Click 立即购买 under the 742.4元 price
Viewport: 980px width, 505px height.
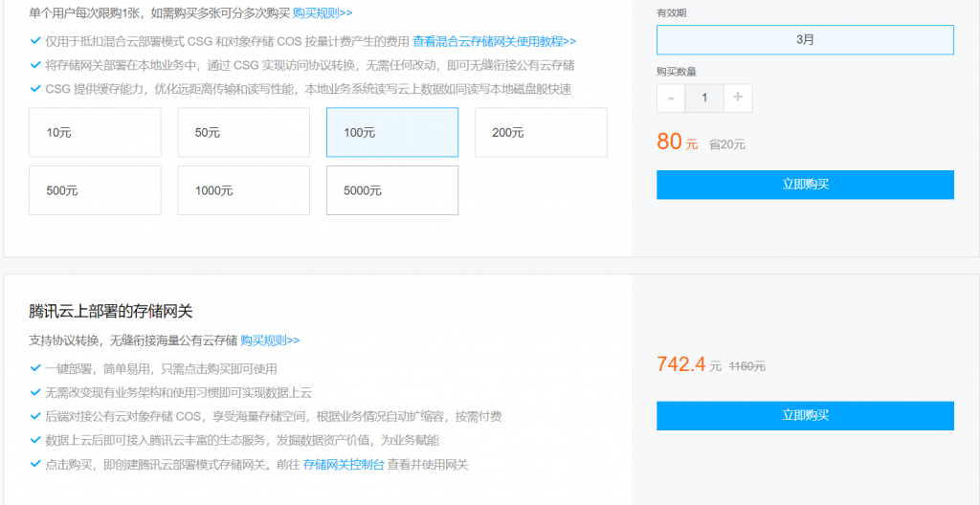point(805,416)
